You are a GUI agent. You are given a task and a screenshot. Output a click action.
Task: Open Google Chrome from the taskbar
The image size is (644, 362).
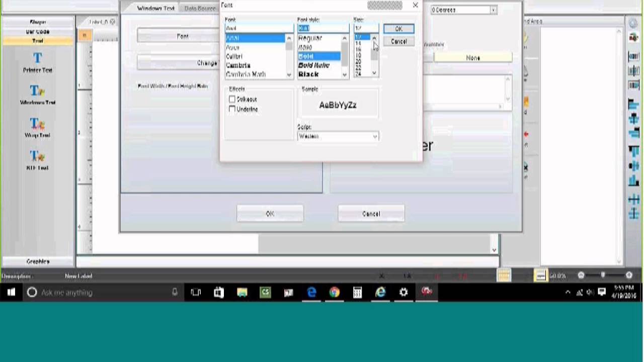coord(335,292)
